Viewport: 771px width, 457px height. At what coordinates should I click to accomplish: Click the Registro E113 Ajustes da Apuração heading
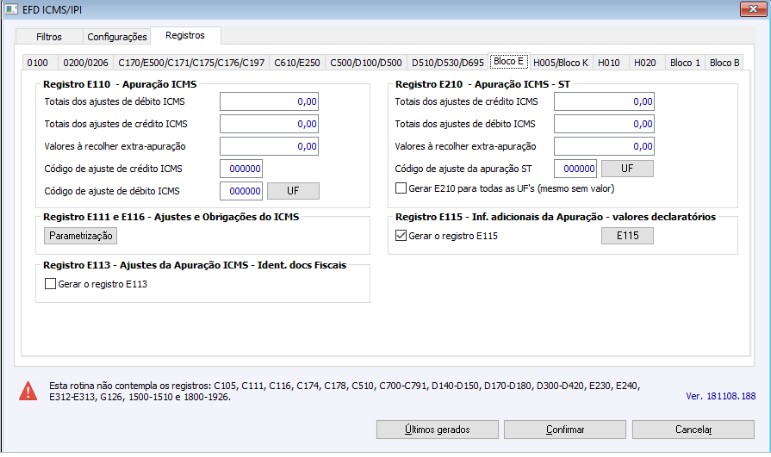pos(195,265)
